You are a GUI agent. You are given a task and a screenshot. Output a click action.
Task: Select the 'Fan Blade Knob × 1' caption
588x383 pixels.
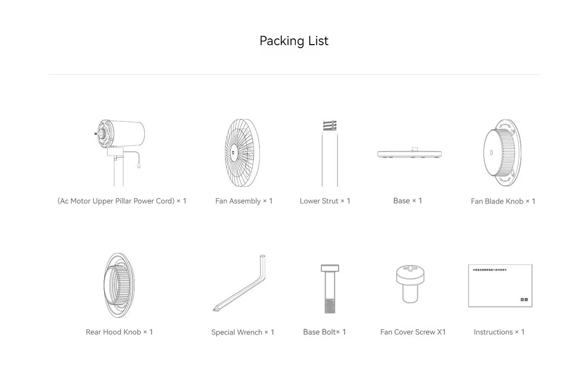point(503,201)
